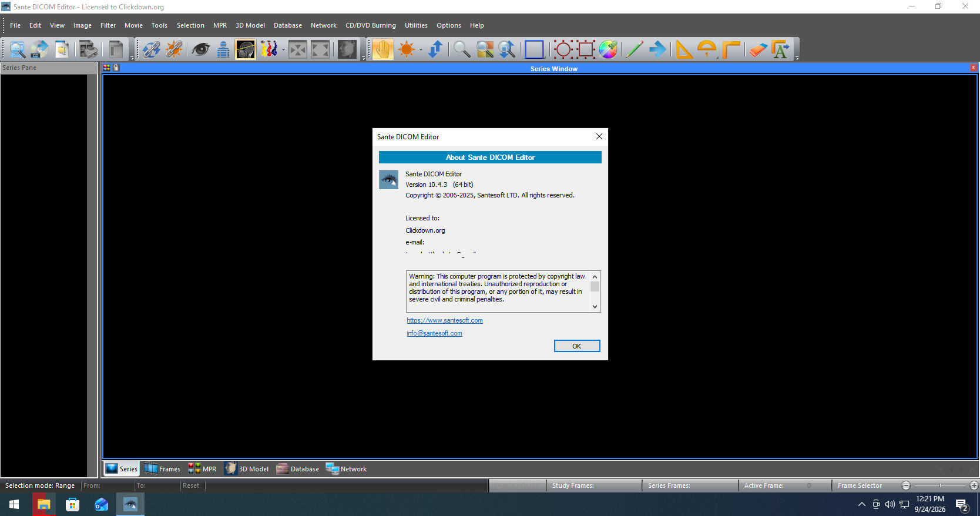980x516 pixels.
Task: Click the info@santesoft.com email link
Action: (x=434, y=333)
